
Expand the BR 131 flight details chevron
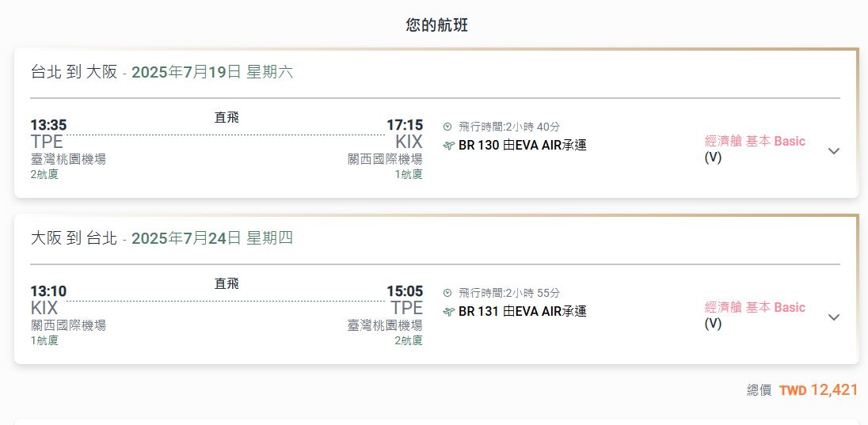pyautogui.click(x=833, y=317)
